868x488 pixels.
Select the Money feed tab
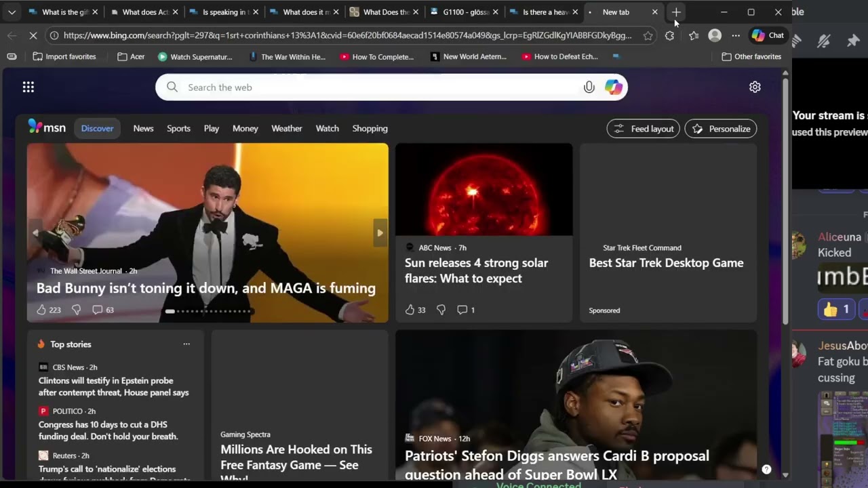pos(245,129)
